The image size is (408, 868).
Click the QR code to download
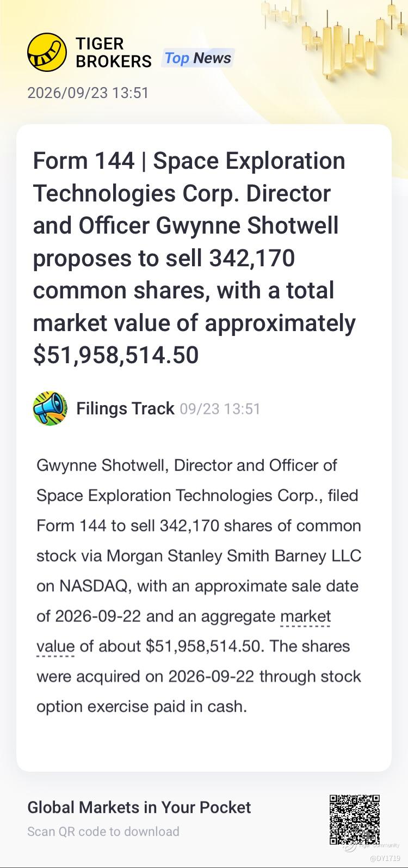pos(354,820)
